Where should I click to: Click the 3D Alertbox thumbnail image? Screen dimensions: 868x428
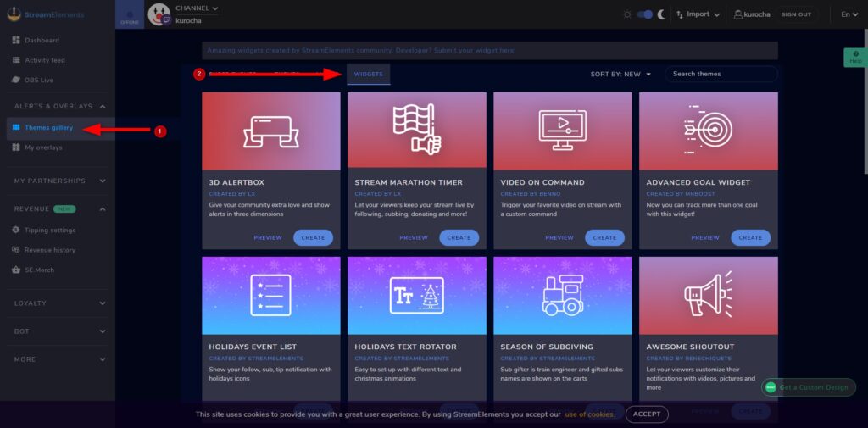[271, 131]
